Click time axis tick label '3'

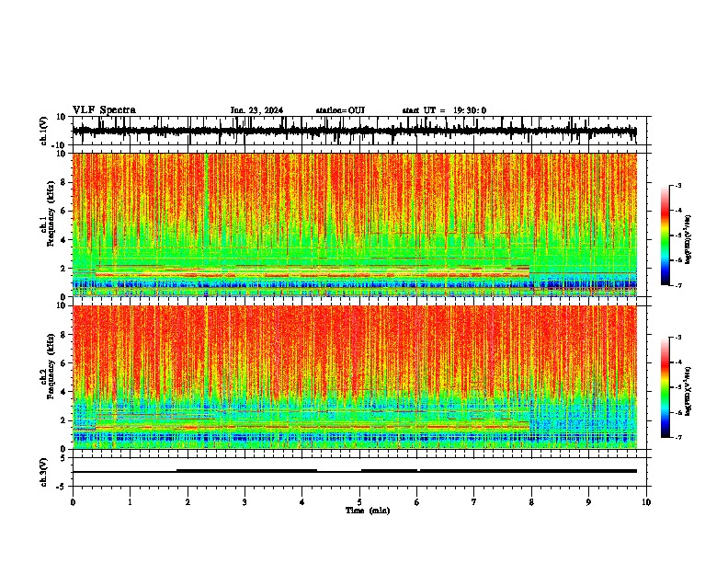245,502
